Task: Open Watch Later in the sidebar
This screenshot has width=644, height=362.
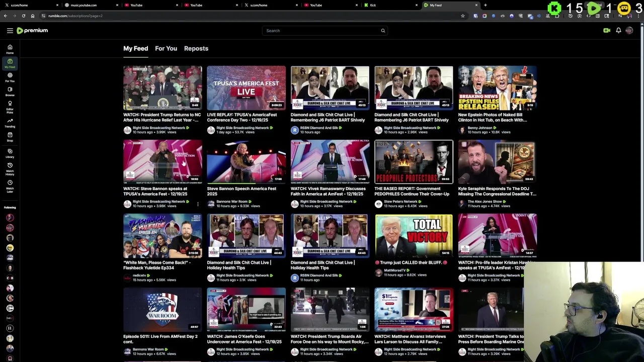Action: point(10,186)
